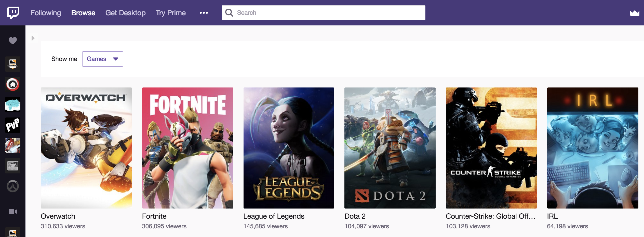The height and width of the screenshot is (237, 644).
Task: Select the IRL category cover image
Action: pos(593,148)
